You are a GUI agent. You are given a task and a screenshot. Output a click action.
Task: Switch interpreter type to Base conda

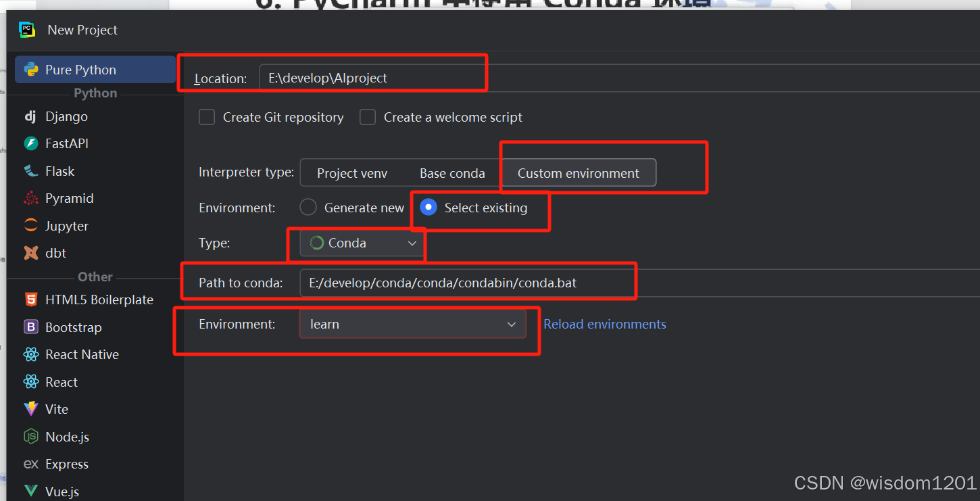451,172
